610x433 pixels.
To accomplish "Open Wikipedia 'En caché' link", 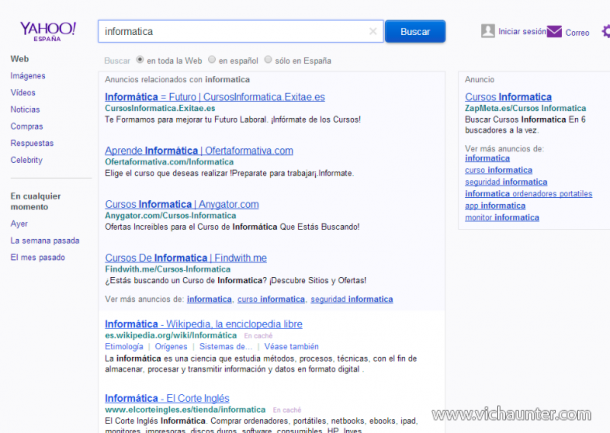I will click(x=258, y=336).
